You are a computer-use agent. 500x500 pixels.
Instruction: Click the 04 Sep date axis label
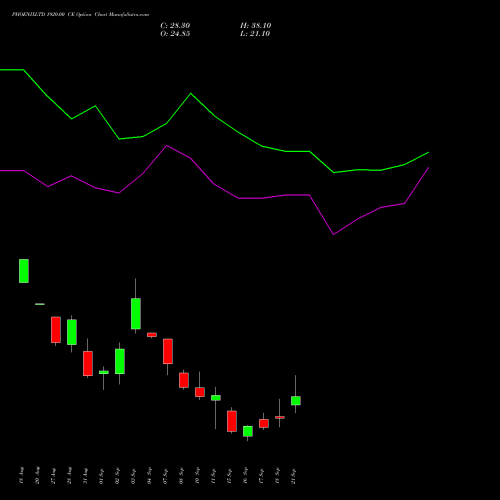tap(149, 475)
